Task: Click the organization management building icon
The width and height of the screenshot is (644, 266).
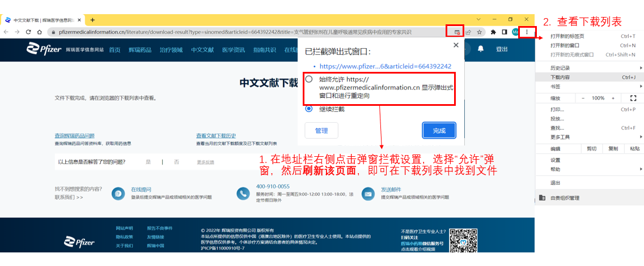Action: [x=542, y=198]
